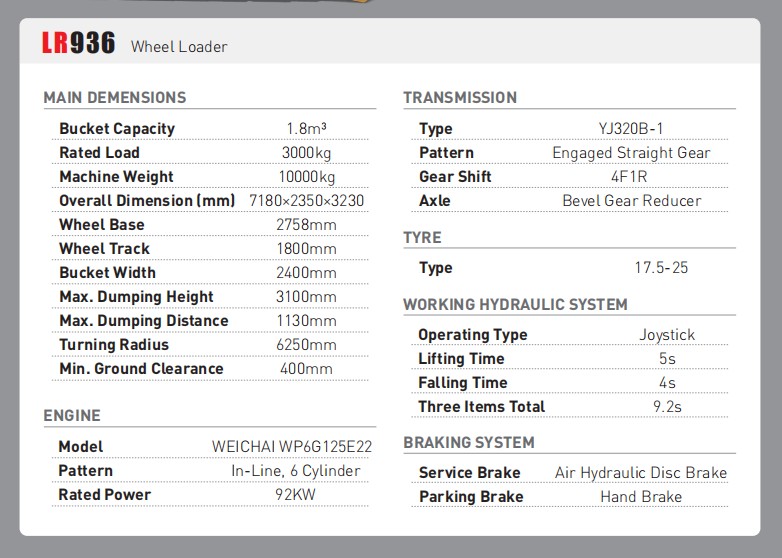The height and width of the screenshot is (558, 782).
Task: Click the Bucket Capacity row label
Action: coord(117,129)
